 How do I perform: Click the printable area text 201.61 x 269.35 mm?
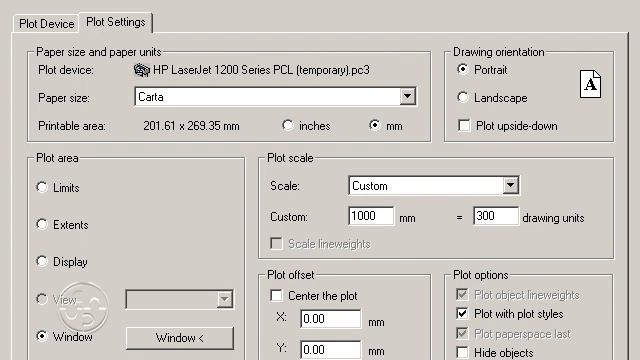point(191,126)
